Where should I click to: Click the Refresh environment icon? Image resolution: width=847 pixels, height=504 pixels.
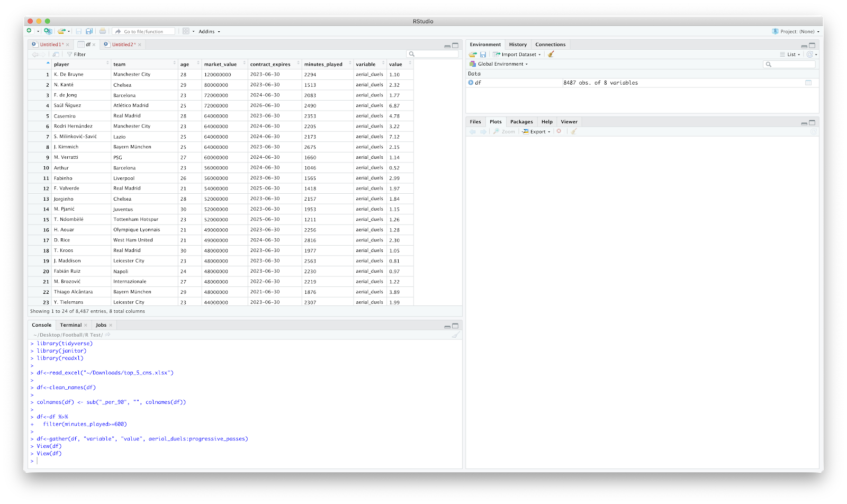click(809, 54)
